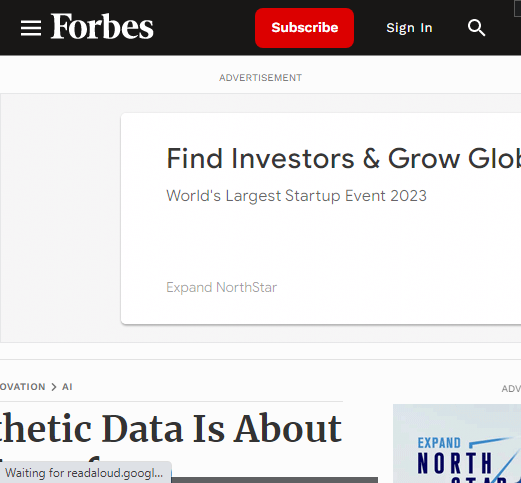Viewport: 521px width, 483px height.
Task: Click the Expand North Star sidebar ad image
Action: [457, 444]
